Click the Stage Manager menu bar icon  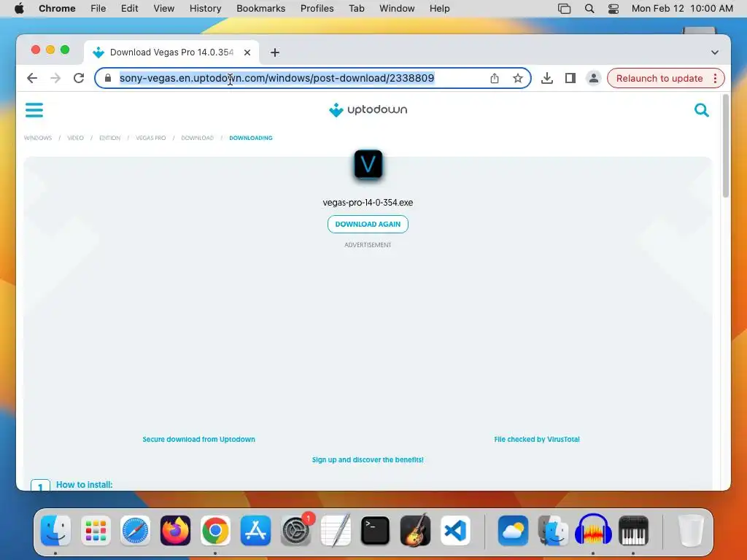tap(564, 9)
